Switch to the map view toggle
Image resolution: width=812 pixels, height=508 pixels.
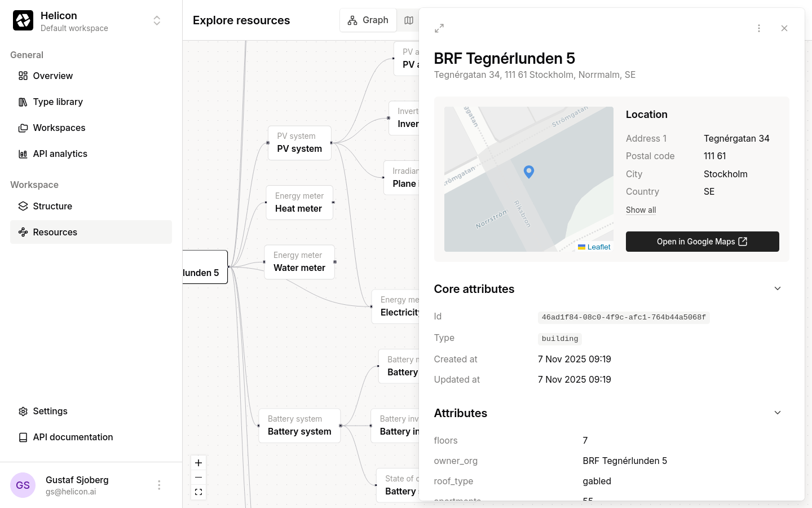[x=409, y=20]
